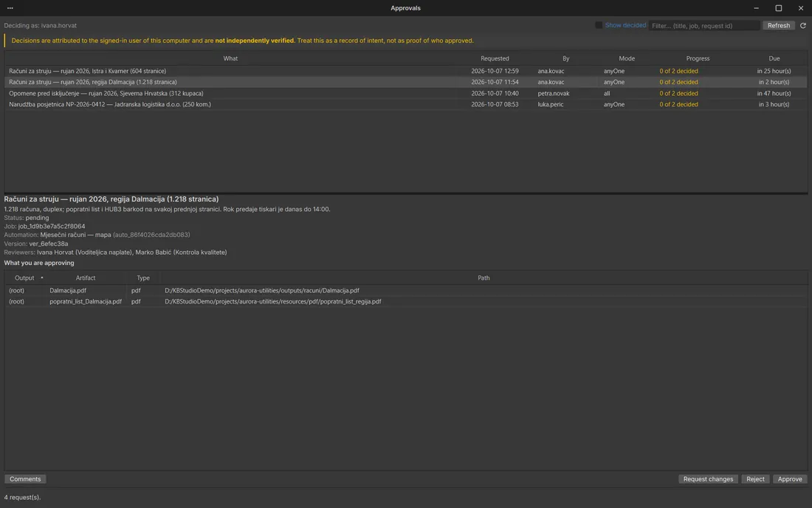Select the Istra i Kvarner request row
This screenshot has height=508, width=812.
(x=406, y=71)
